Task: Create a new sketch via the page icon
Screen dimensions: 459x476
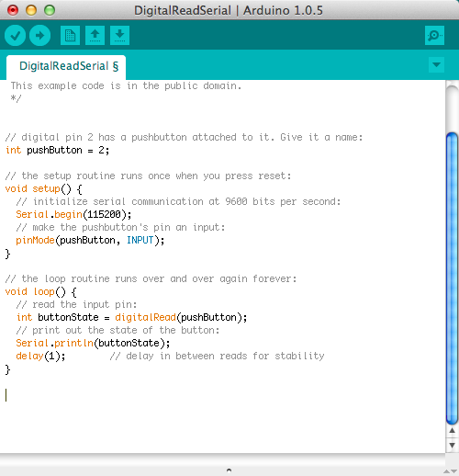Action: 70,36
